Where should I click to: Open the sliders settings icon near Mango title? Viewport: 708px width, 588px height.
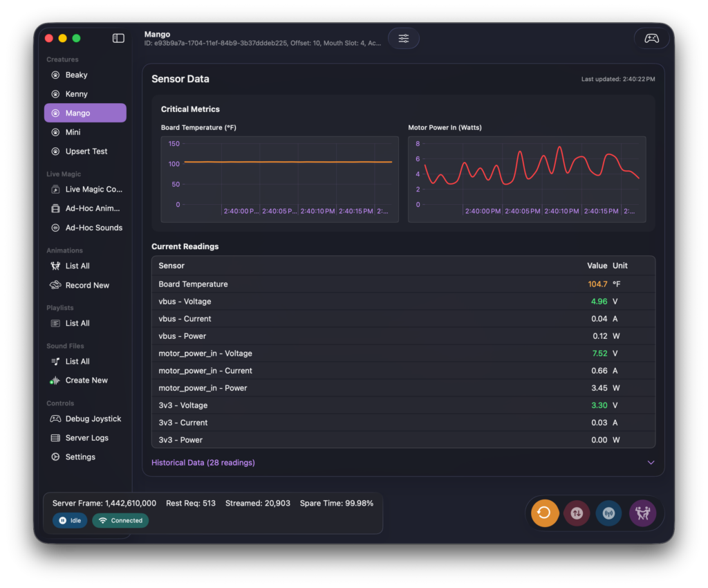click(x=404, y=39)
